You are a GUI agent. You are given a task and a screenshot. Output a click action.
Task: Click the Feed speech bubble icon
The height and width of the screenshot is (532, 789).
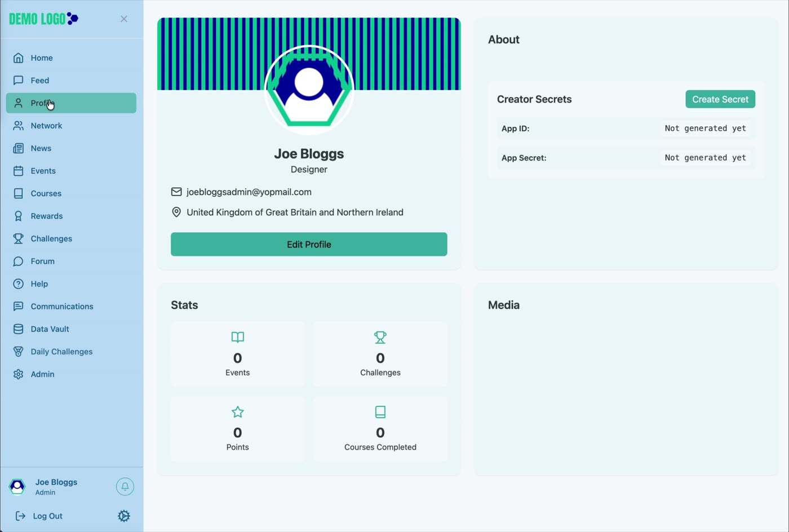coord(19,81)
